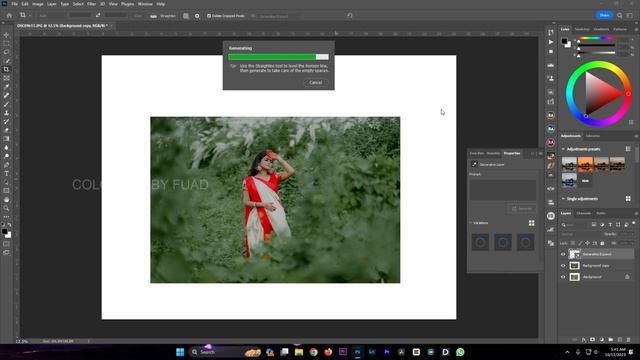The width and height of the screenshot is (640, 360).
Task: Select the Crop tool in left toolbar
Action: [x=6, y=69]
